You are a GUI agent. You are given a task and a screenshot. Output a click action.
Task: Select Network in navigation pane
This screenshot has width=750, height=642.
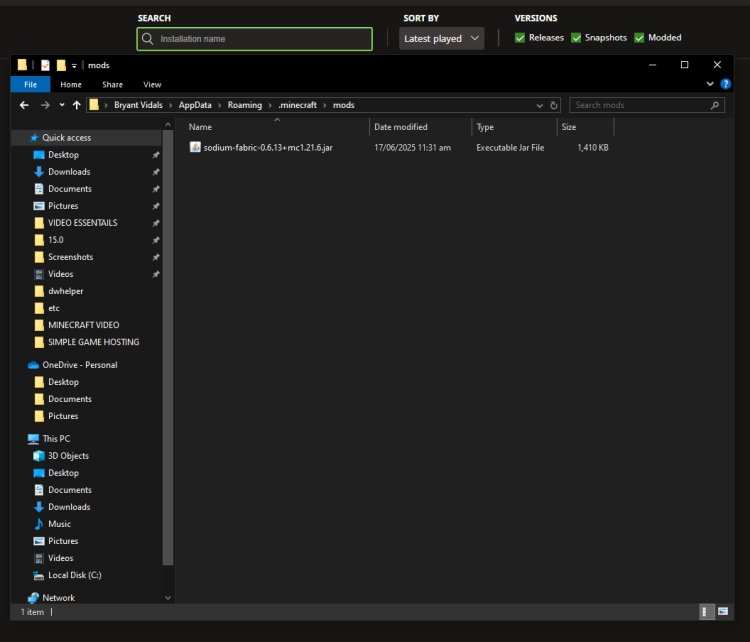click(58, 598)
